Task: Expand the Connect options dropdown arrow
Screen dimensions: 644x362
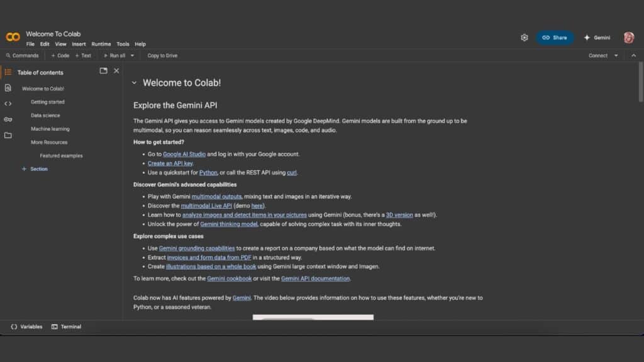Action: [616, 55]
